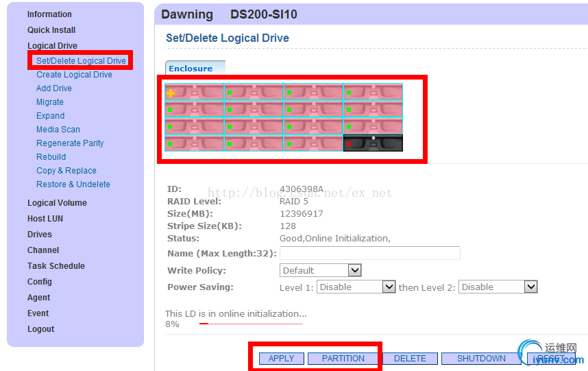Open the Channel menu
The width and height of the screenshot is (588, 371).
[x=43, y=250]
